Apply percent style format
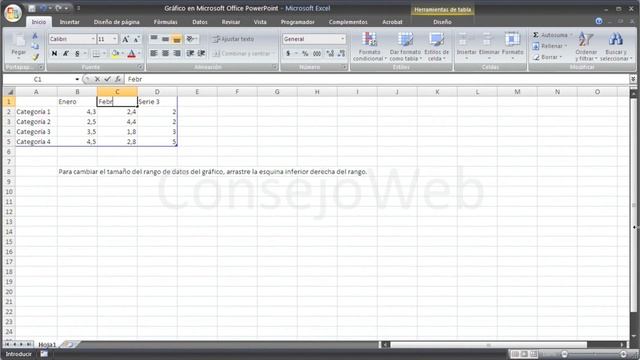The width and height of the screenshot is (640, 360). [305, 53]
